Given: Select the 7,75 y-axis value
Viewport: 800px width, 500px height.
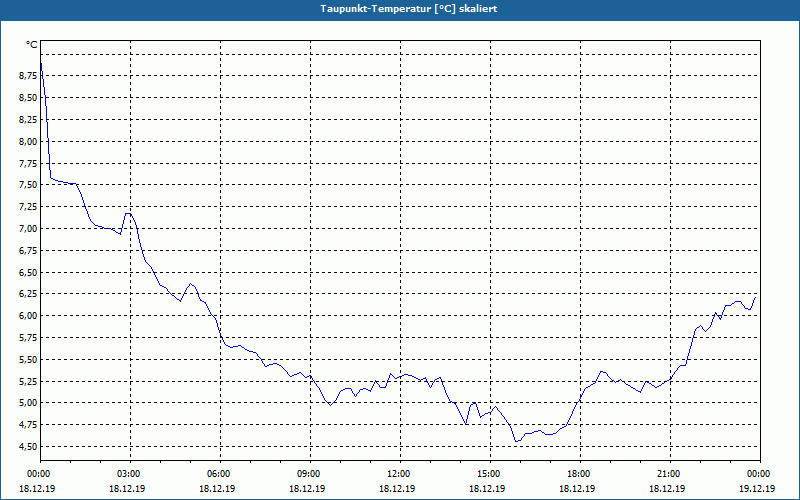Looking at the screenshot, I should click(28, 163).
